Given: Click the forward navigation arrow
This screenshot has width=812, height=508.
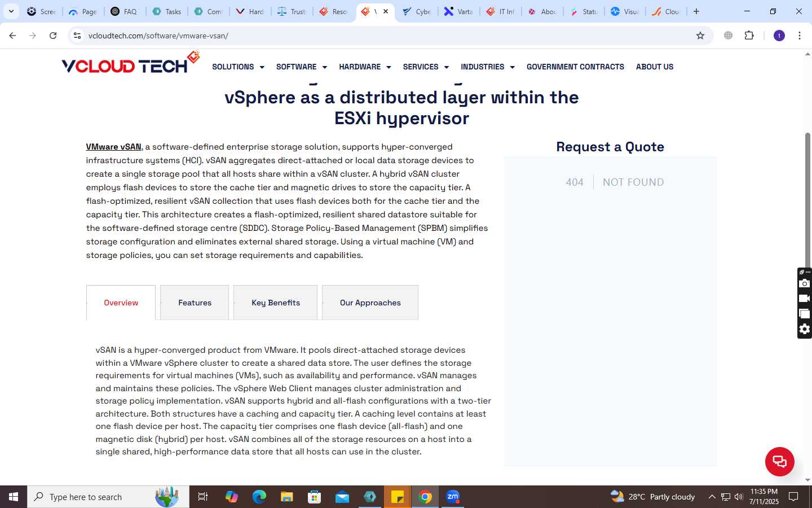Looking at the screenshot, I should (x=33, y=36).
